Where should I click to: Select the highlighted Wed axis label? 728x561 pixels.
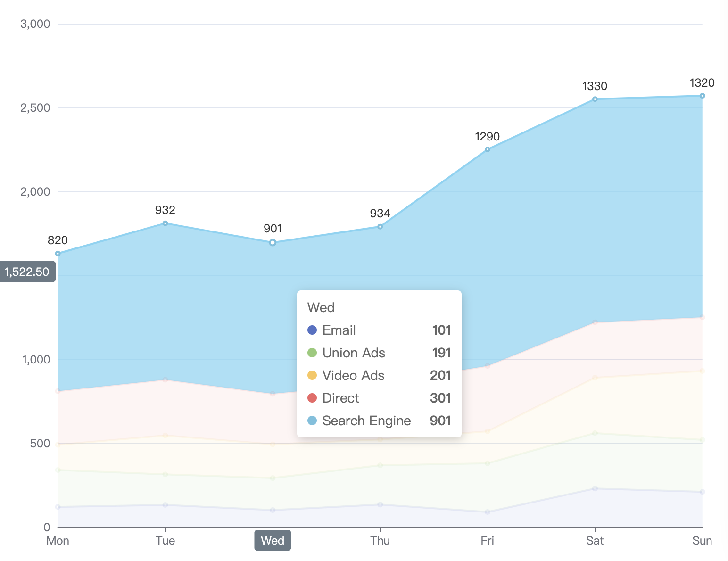pos(273,540)
